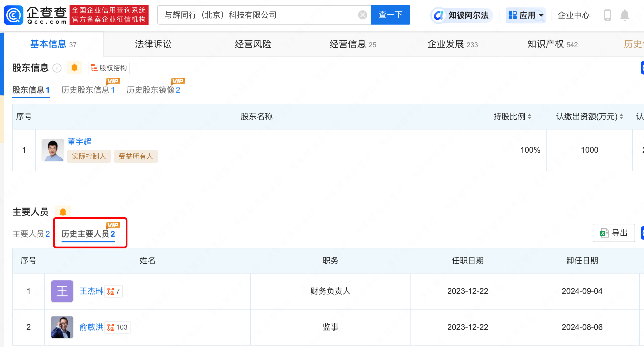This screenshot has height=347, width=644.
Task: Click the 1000 capital amount cell
Action: 590,150
